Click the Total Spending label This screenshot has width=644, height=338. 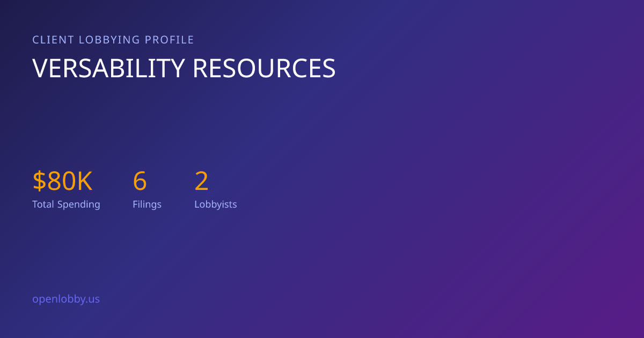click(x=66, y=204)
